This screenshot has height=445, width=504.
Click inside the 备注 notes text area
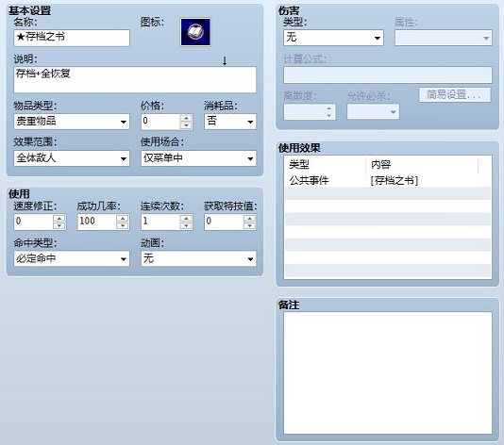point(388,372)
